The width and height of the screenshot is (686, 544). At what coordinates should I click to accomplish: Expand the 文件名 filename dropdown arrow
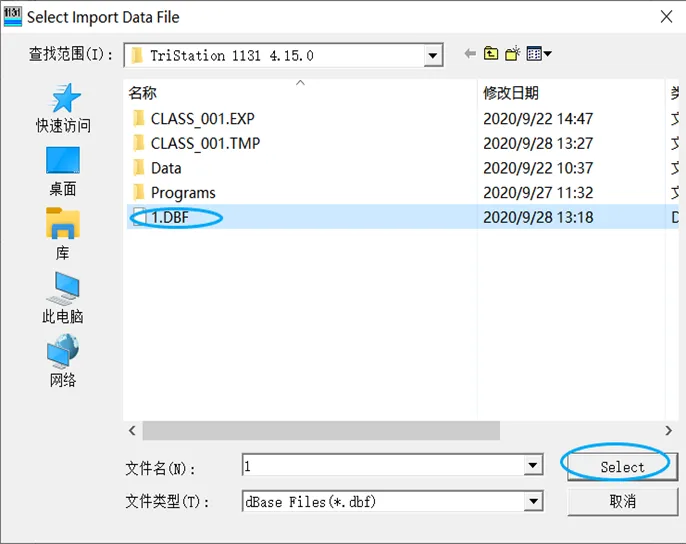tap(533, 465)
